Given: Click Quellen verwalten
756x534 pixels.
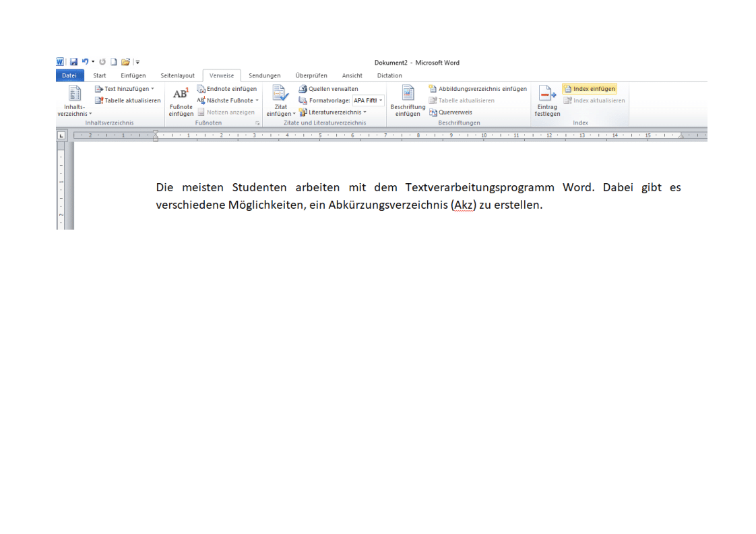Looking at the screenshot, I should (x=328, y=89).
